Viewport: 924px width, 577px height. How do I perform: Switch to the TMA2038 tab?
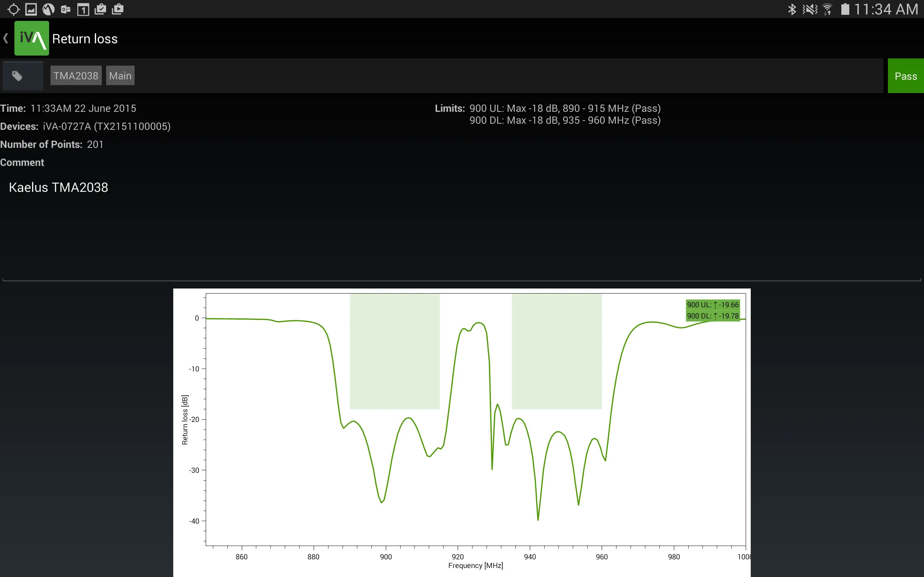click(x=75, y=75)
